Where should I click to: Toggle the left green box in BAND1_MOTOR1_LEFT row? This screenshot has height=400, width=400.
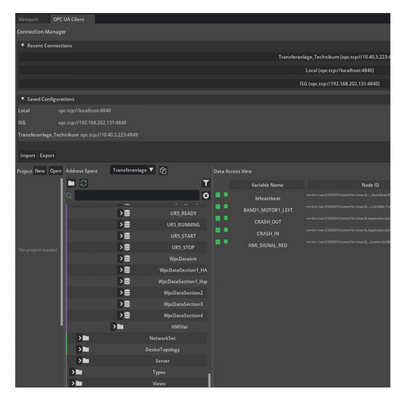pyautogui.click(x=218, y=207)
